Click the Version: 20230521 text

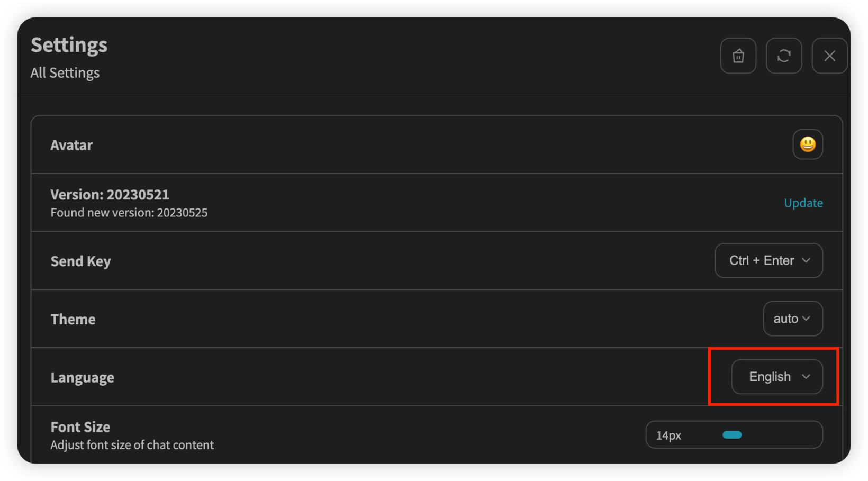(x=110, y=195)
